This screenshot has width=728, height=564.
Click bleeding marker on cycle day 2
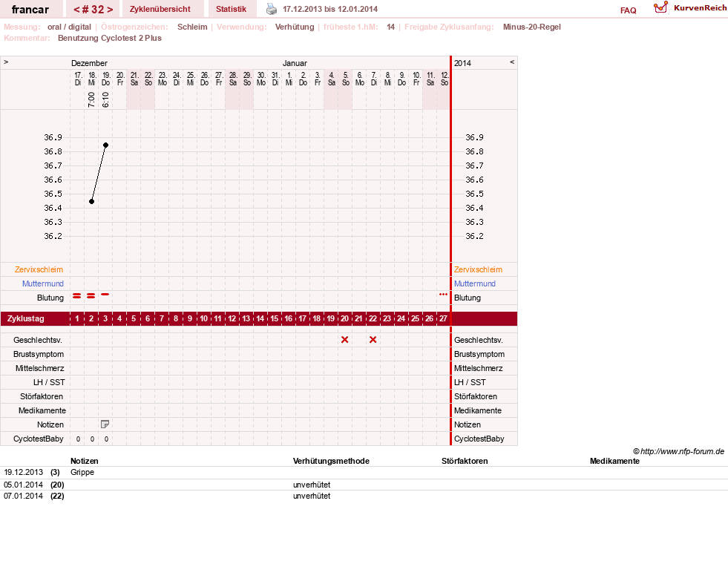[91, 295]
